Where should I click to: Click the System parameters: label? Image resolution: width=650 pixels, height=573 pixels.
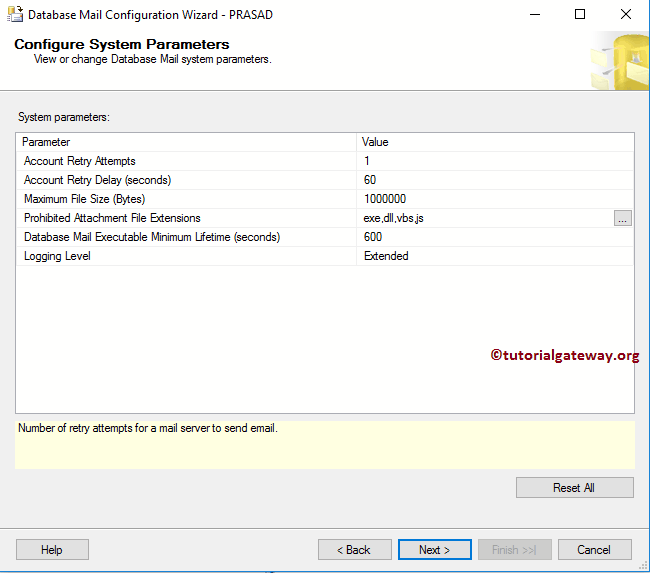pyautogui.click(x=64, y=117)
